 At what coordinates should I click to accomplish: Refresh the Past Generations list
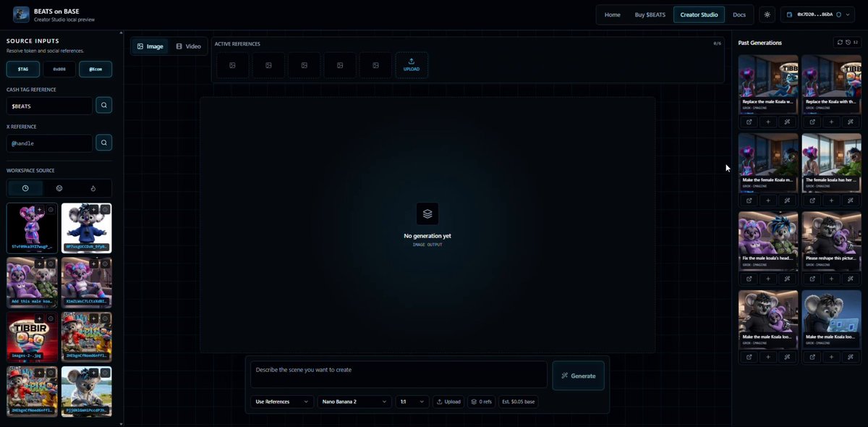(x=840, y=43)
